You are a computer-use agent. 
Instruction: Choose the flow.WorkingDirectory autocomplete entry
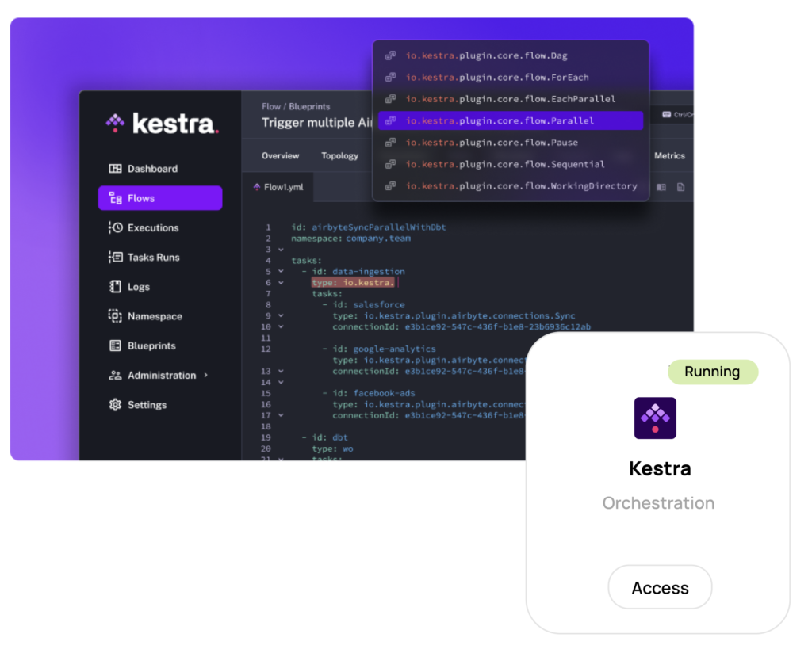point(511,185)
